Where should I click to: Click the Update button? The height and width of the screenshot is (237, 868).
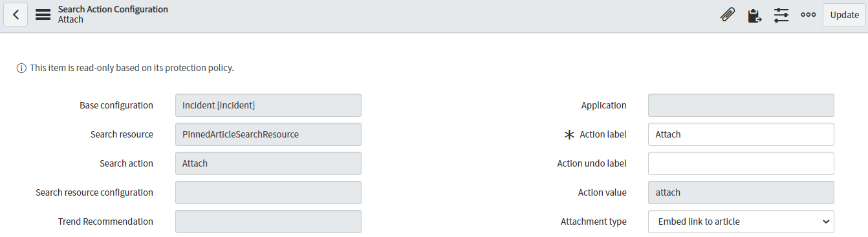click(844, 15)
